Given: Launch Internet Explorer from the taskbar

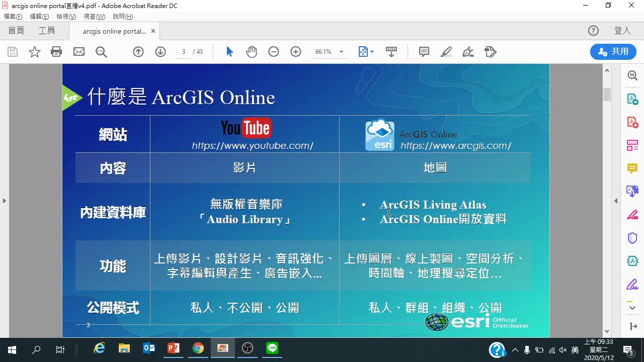Looking at the screenshot, I should pyautogui.click(x=100, y=348).
